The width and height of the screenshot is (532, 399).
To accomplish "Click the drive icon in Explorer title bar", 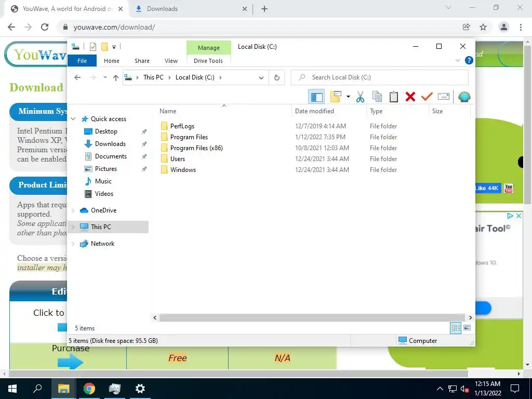I will click(x=76, y=47).
